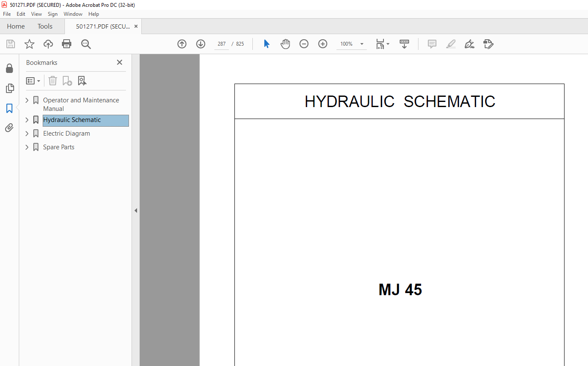Image resolution: width=588 pixels, height=366 pixels.
Task: Open the Edit menu
Action: pos(21,14)
